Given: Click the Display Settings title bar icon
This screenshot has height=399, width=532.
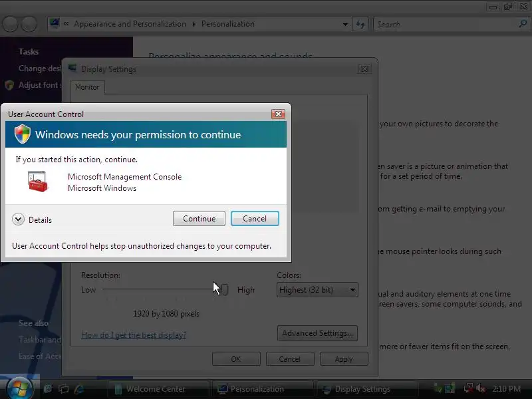Looking at the screenshot, I should (x=72, y=68).
